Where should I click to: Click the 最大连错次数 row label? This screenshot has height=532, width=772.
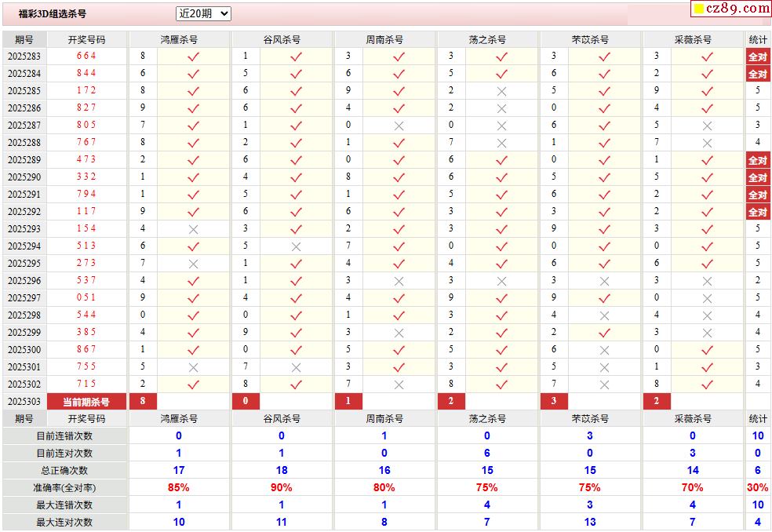point(64,505)
